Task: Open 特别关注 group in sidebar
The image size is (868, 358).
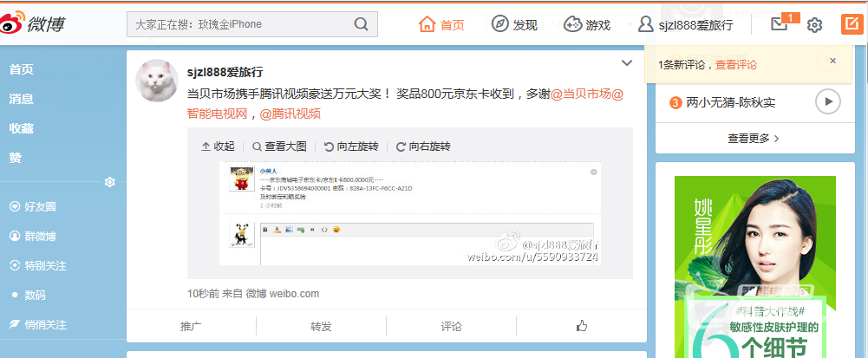Action: [38, 266]
